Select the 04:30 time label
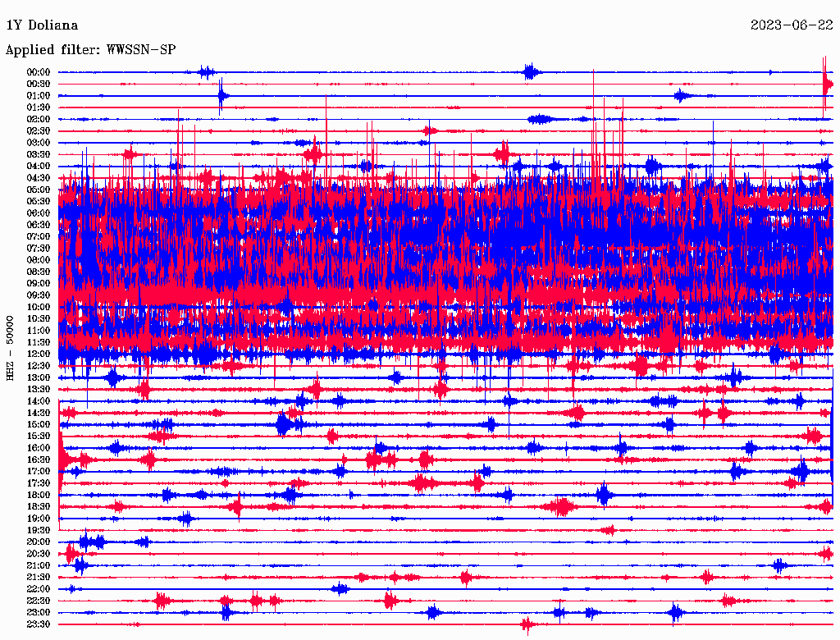 tap(39, 178)
